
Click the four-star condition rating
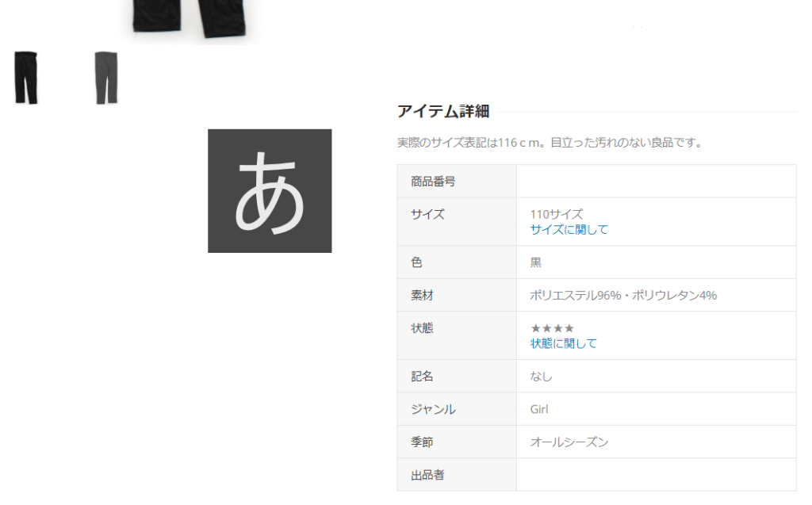[552, 328]
